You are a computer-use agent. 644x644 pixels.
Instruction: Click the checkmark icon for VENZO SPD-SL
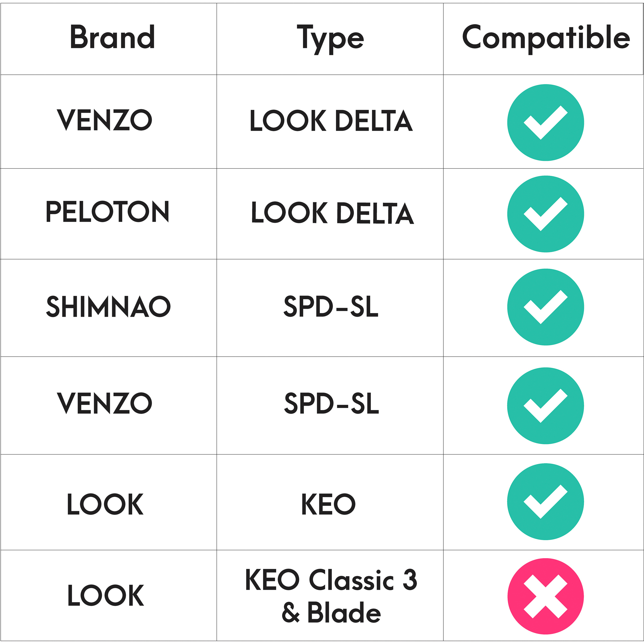point(545,406)
